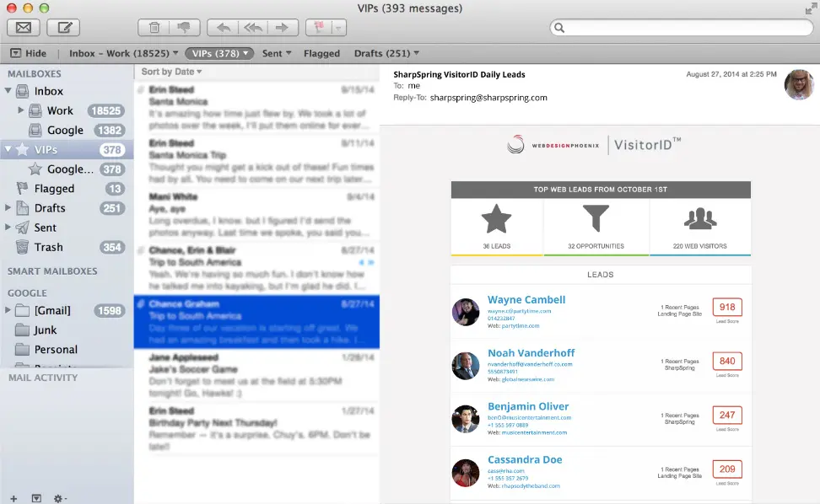Click the star icon above 36 Leads
The width and height of the screenshot is (820, 504).
click(496, 218)
